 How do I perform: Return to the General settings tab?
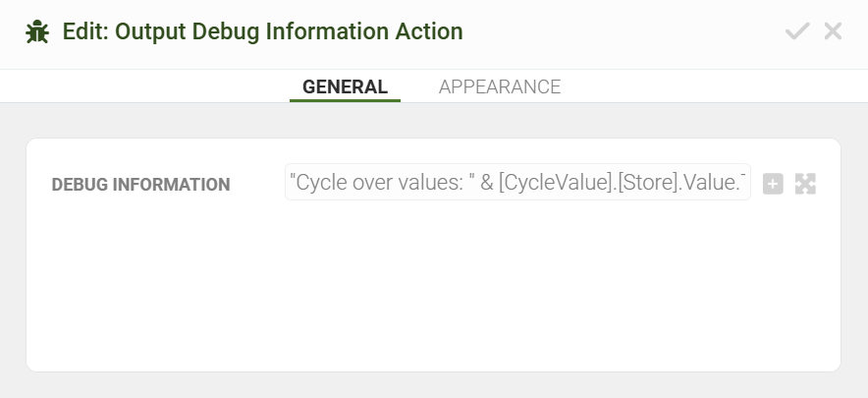tap(345, 86)
